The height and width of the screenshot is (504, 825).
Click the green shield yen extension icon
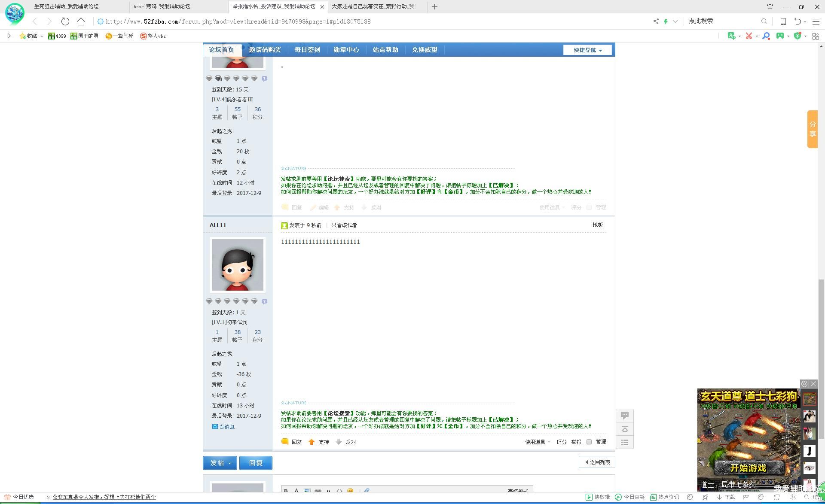pos(798,36)
